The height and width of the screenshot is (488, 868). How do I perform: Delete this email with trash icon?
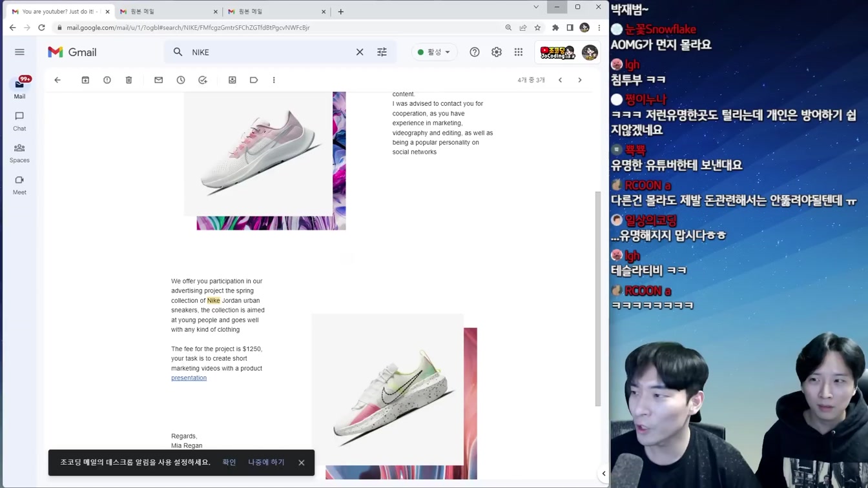tap(129, 80)
